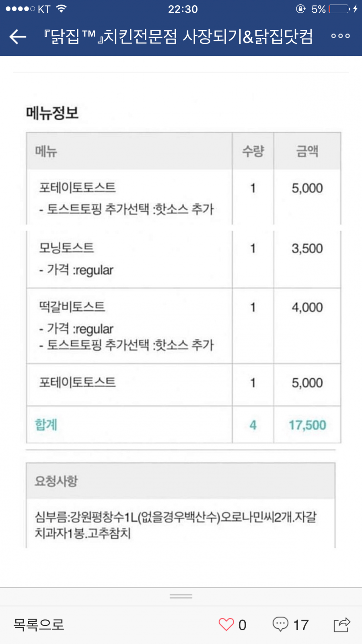
Task: Tap the battery indicator in status bar
Action: coord(339,9)
